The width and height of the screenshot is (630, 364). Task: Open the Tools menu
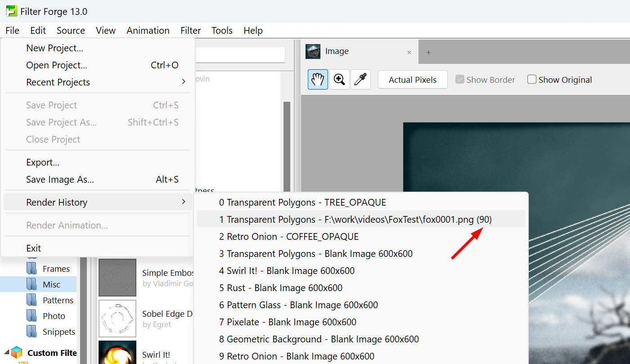click(222, 31)
